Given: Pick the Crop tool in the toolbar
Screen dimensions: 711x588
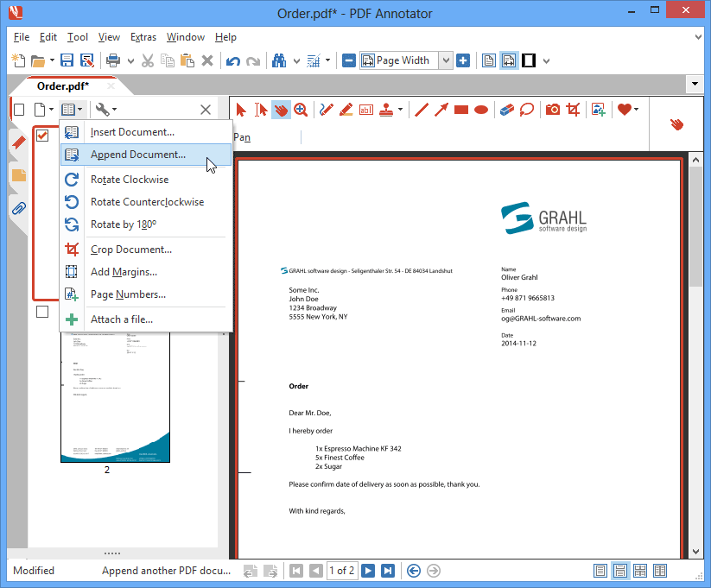Looking at the screenshot, I should point(575,109).
